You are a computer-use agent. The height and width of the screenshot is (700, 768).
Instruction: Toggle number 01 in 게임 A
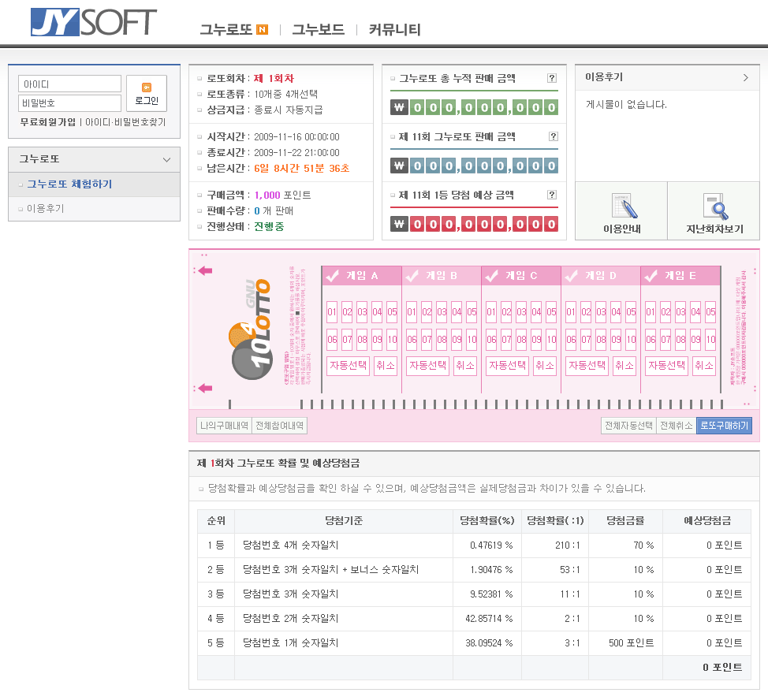pos(332,312)
